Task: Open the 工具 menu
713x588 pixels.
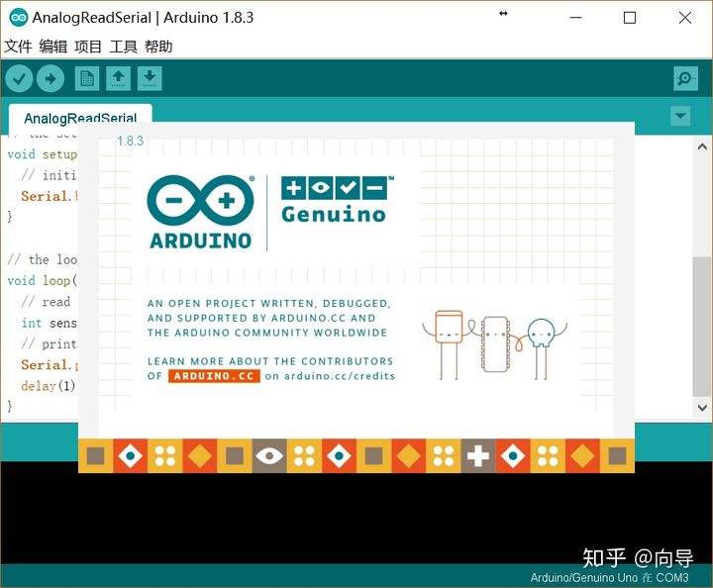Action: (123, 47)
